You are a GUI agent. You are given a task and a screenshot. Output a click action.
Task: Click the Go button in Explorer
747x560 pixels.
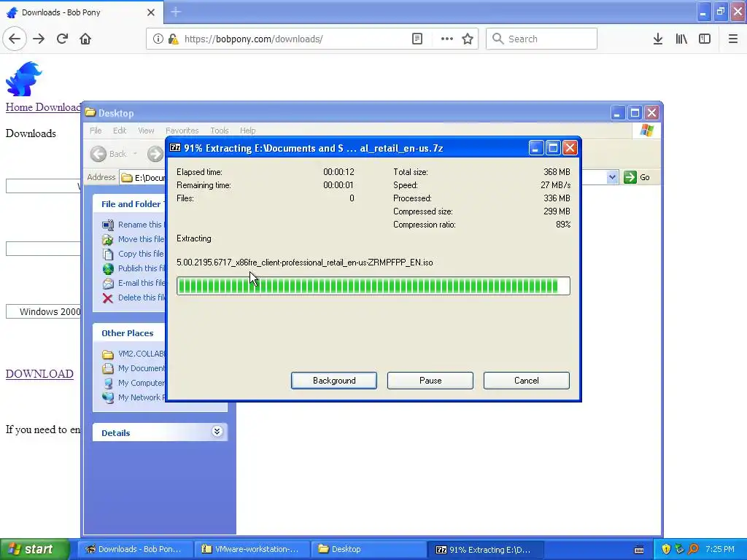pos(637,177)
